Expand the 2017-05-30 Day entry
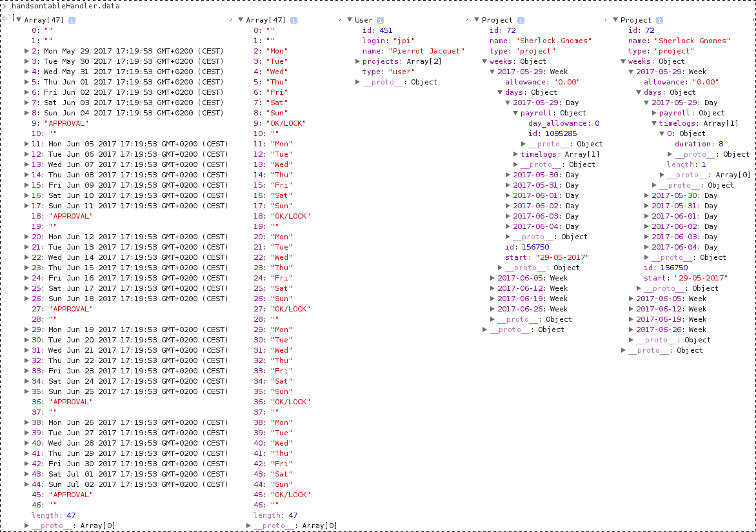 [507, 175]
